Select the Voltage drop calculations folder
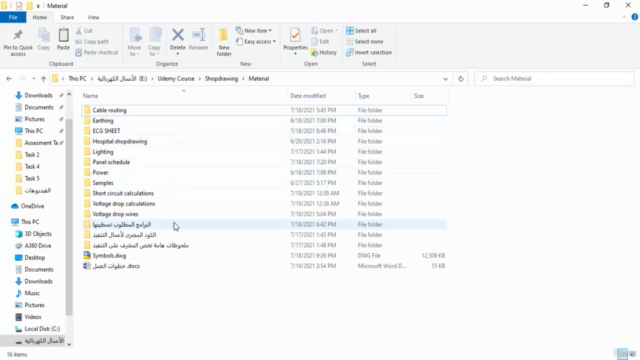640x360 pixels. [x=264, y=204]
